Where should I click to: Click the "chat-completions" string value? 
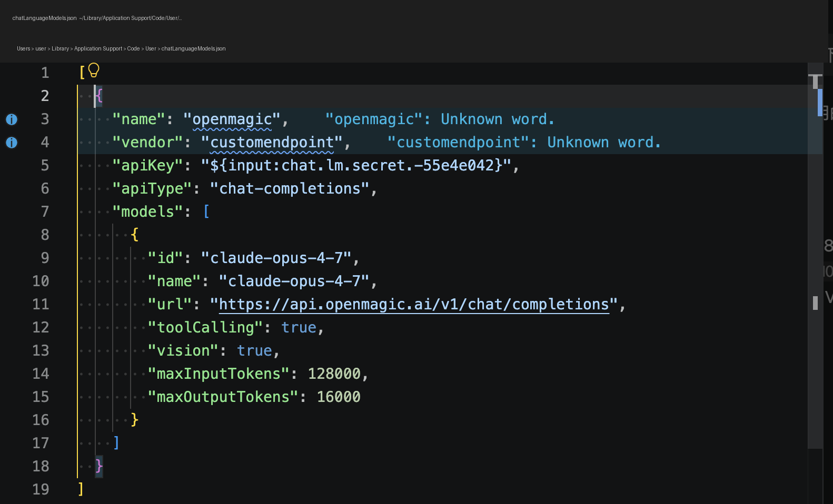(x=290, y=189)
